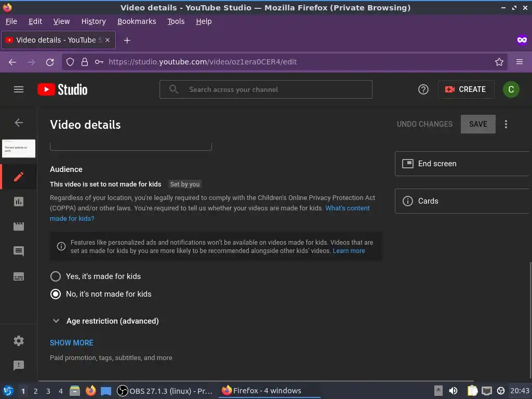Click the video thumbnail in the sidebar
Screen dimensions: 532x399
coord(19,148)
